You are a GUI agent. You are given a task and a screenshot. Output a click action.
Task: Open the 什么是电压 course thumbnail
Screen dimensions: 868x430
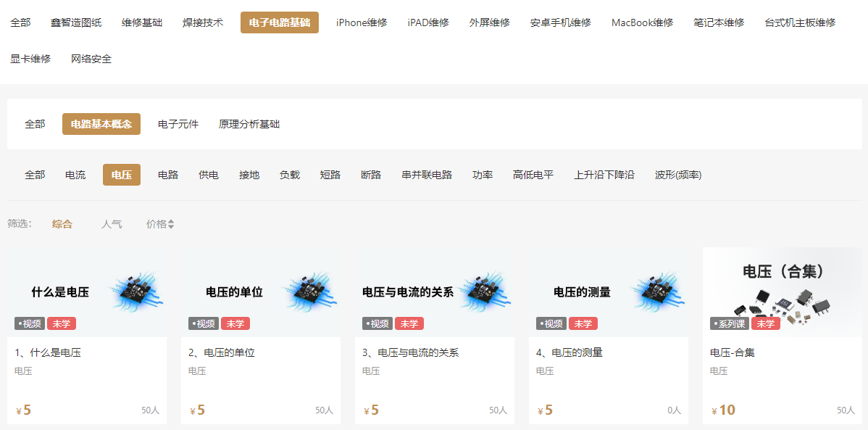click(87, 292)
